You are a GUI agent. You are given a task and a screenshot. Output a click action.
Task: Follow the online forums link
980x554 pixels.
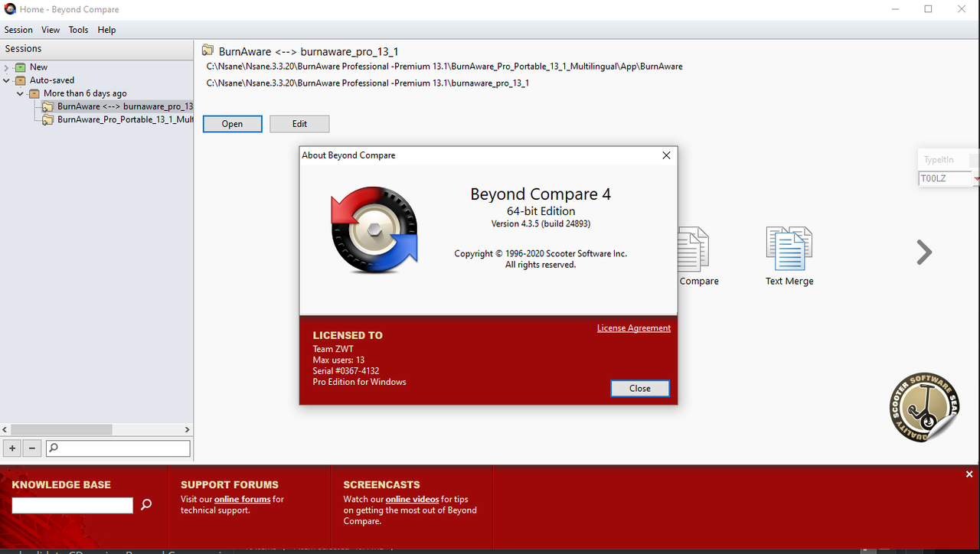click(x=243, y=499)
